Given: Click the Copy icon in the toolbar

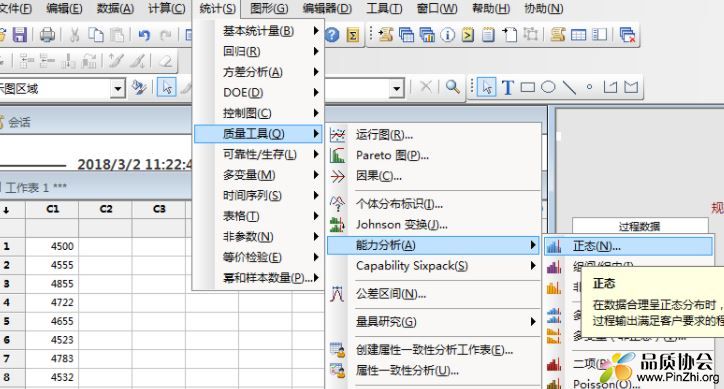Looking at the screenshot, I should (96, 35).
